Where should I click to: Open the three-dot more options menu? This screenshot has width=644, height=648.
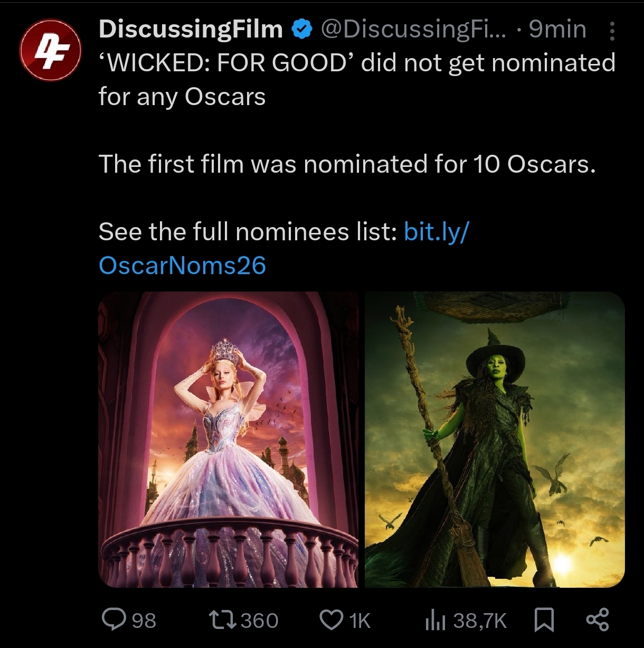[x=612, y=31]
